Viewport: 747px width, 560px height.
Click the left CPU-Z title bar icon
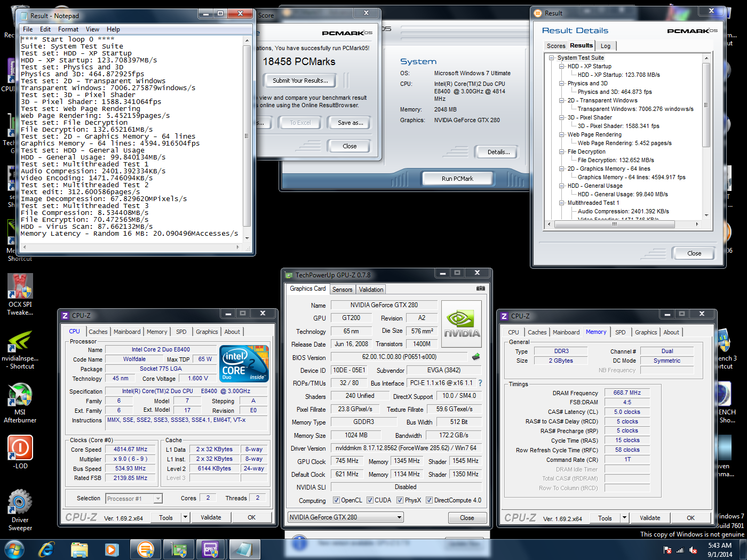tap(65, 316)
